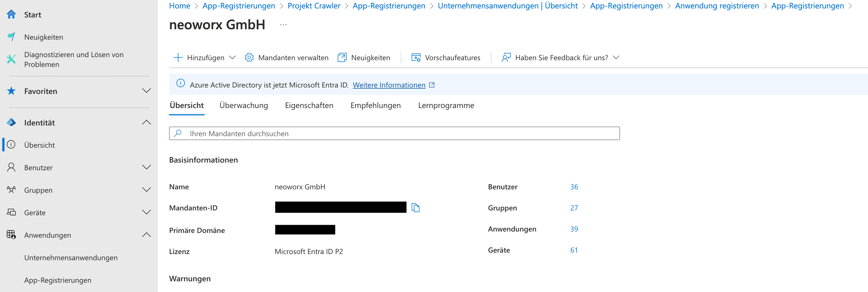Click the Benutzer count 36 link
This screenshot has height=292, width=868.
point(574,187)
